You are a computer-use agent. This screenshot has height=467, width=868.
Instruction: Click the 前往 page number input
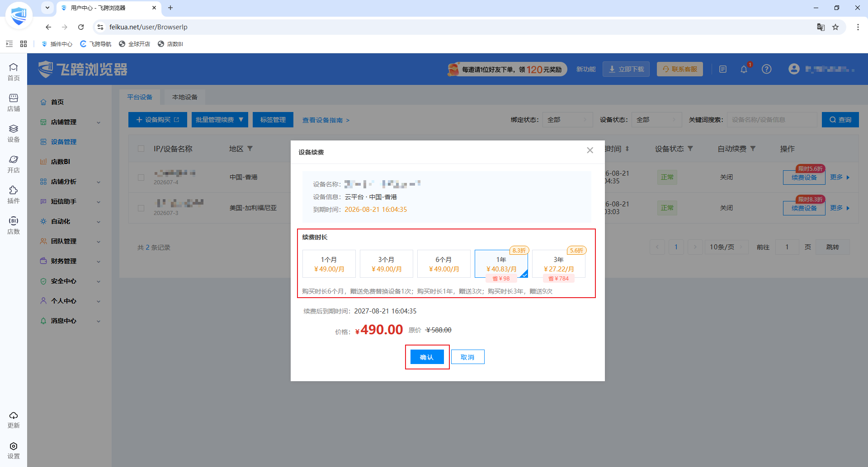click(787, 247)
